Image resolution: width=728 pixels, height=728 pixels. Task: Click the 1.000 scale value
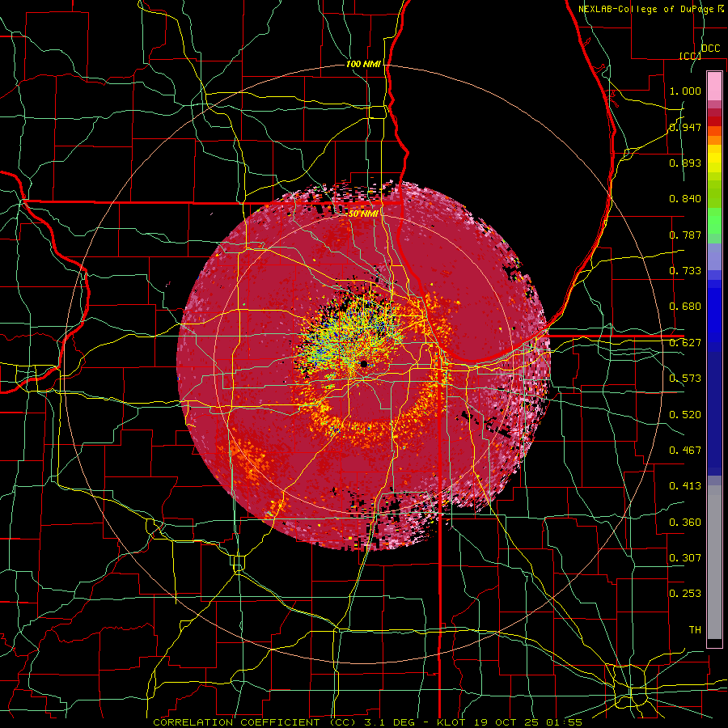(x=685, y=91)
